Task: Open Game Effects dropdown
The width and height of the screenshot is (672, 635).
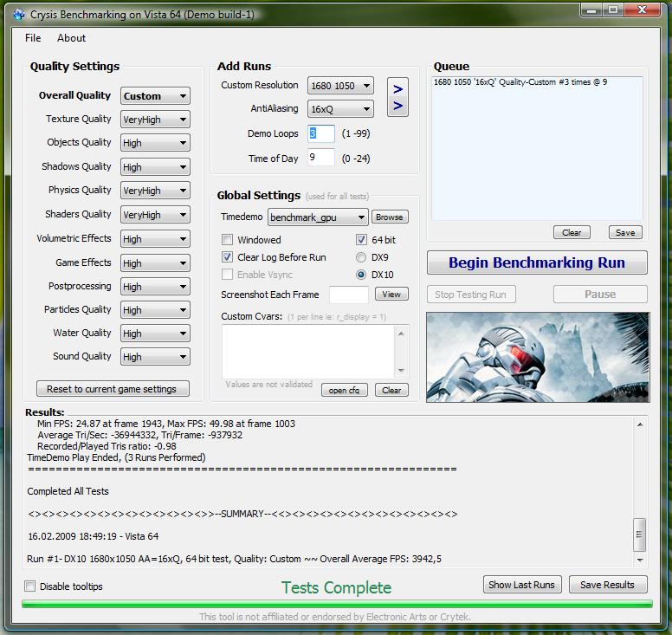Action: pyautogui.click(x=155, y=263)
